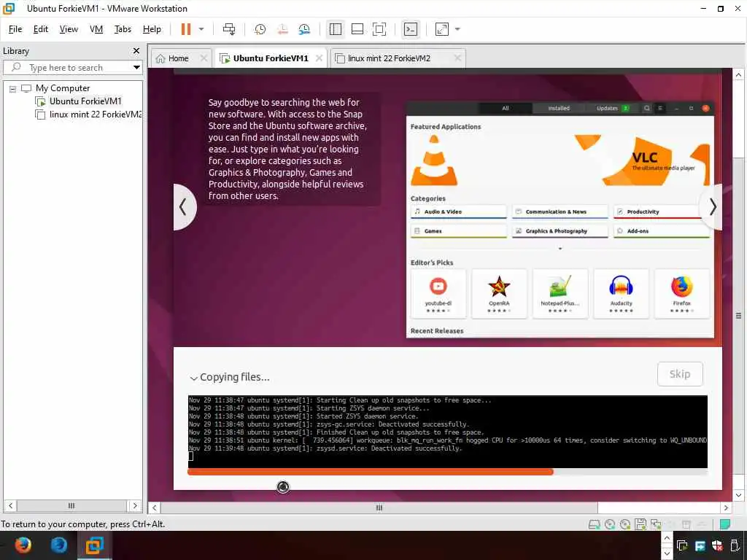Open the snapshot manager

pyautogui.click(x=304, y=29)
